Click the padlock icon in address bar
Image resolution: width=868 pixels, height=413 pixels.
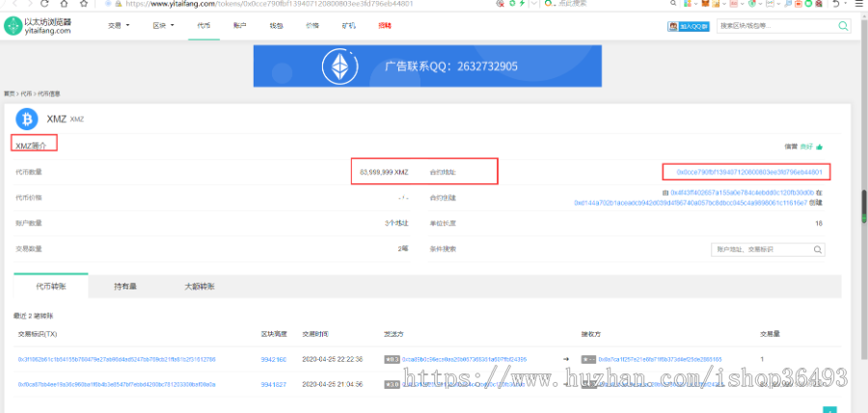pos(118,3)
